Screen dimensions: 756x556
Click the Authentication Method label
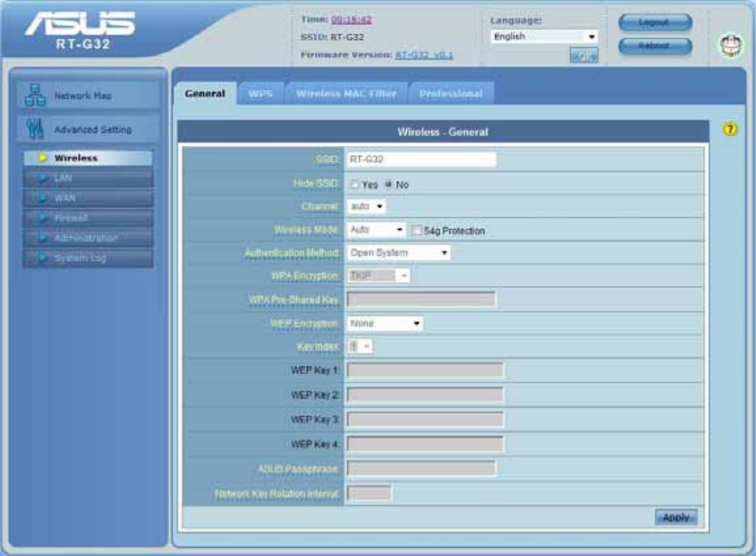(x=292, y=253)
